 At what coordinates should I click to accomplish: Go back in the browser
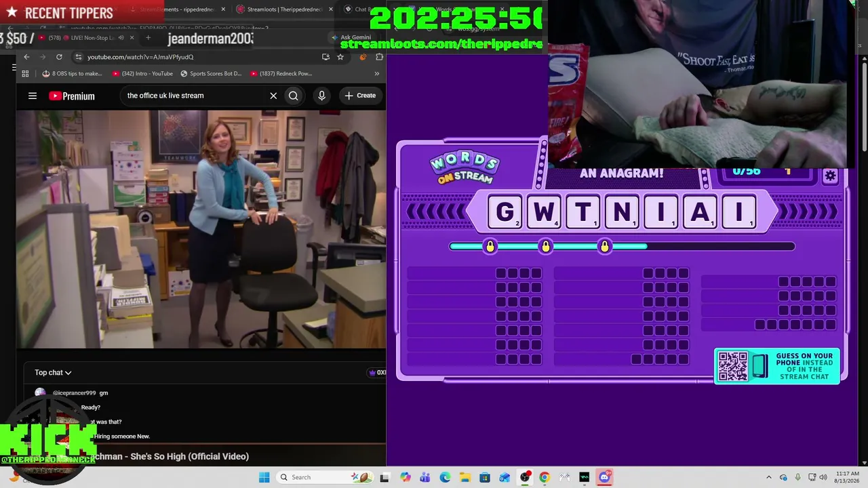(26, 57)
